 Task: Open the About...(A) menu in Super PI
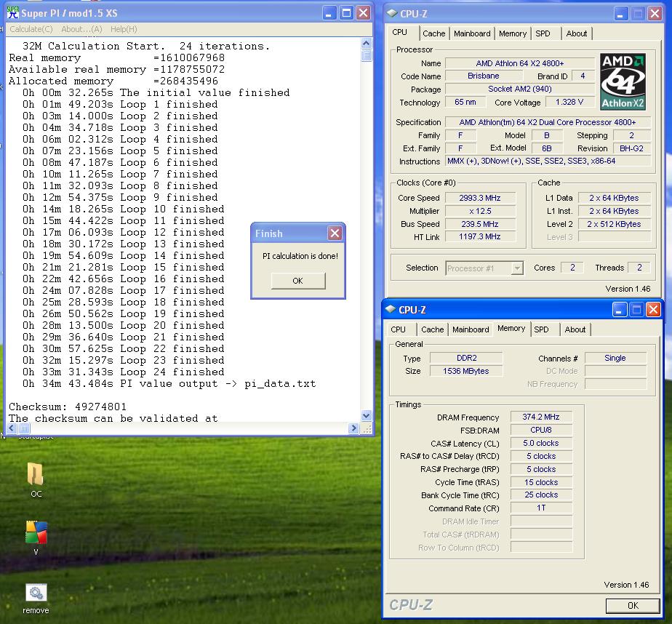(x=81, y=29)
